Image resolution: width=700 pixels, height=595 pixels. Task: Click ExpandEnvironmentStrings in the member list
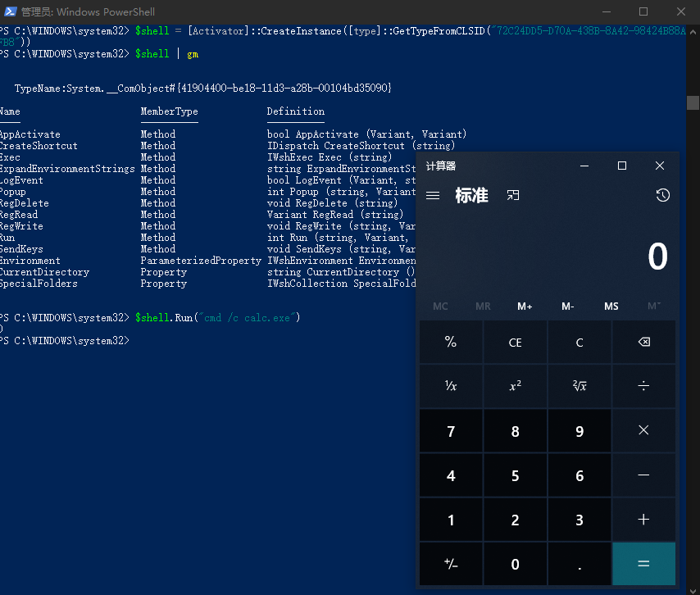[x=67, y=169]
